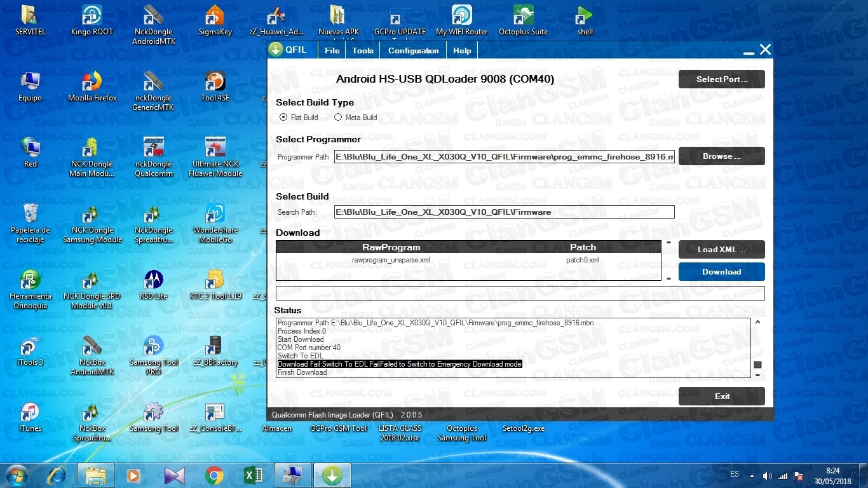This screenshot has height=488, width=868.
Task: Launch the shell desktop icon
Action: click(585, 20)
